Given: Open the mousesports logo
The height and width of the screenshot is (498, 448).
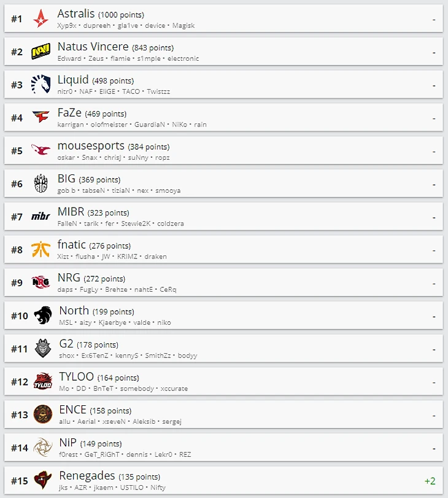Looking at the screenshot, I should click(41, 150).
